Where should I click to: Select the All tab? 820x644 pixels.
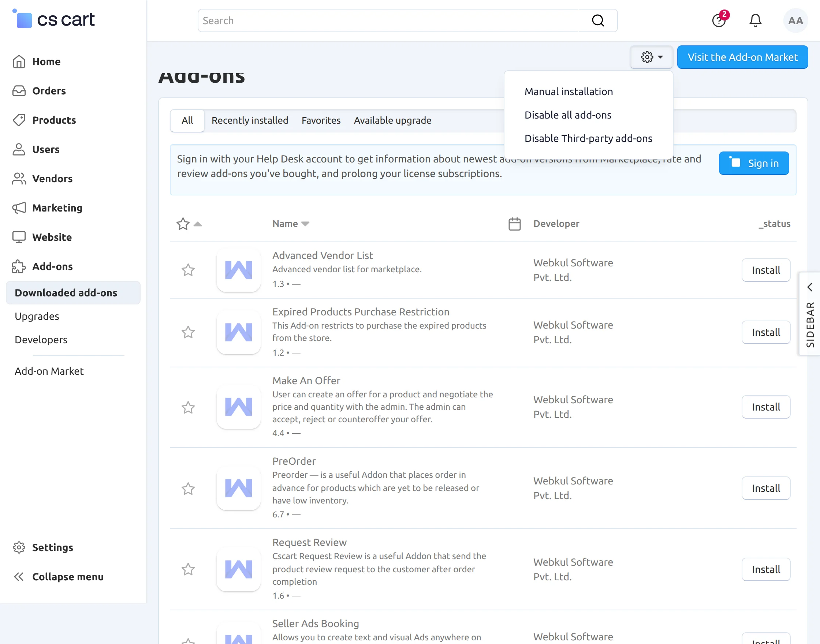coord(187,120)
